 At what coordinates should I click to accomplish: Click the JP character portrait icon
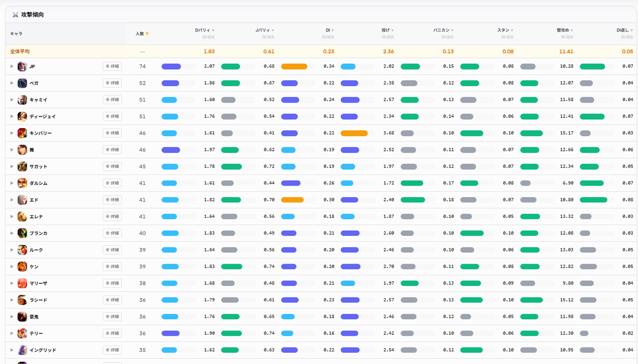coord(22,66)
